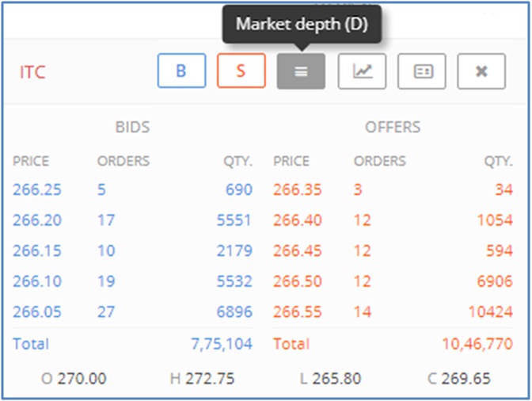
Task: Click offer price 266.35
Action: click(x=297, y=190)
